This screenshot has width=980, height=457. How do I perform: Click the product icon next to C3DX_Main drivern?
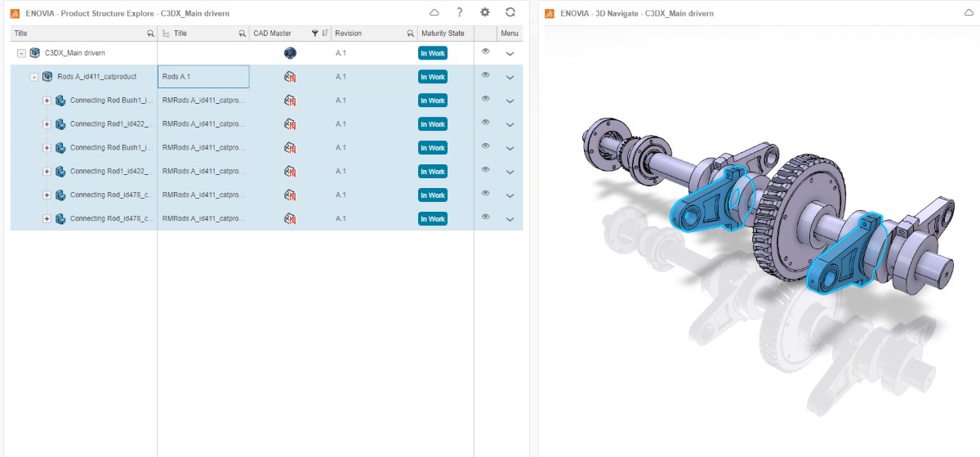pyautogui.click(x=35, y=53)
